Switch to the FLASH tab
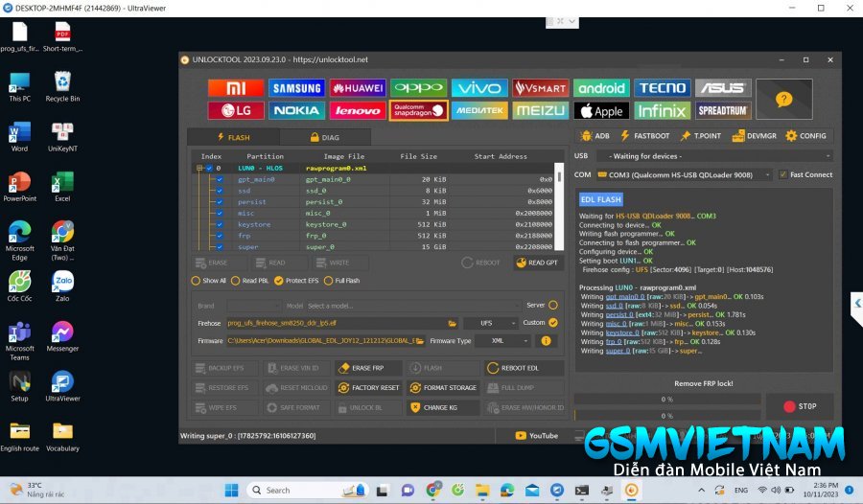 pyautogui.click(x=233, y=137)
